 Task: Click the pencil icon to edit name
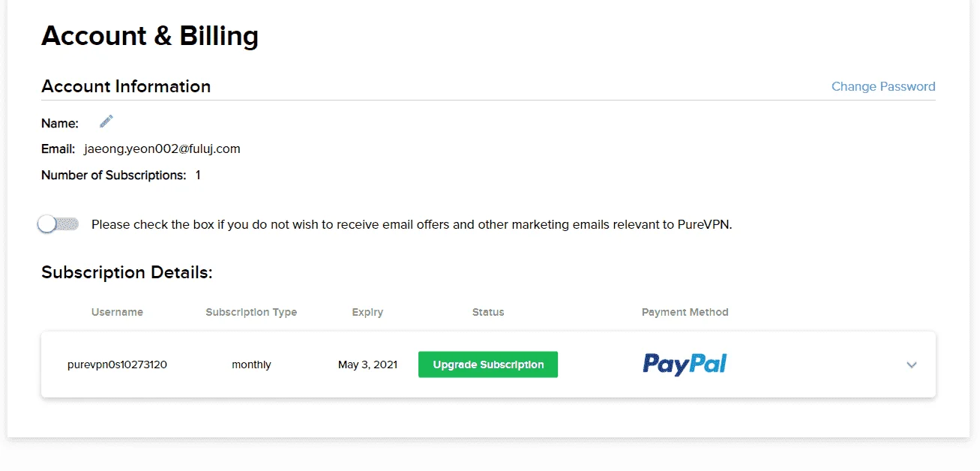coord(106,121)
